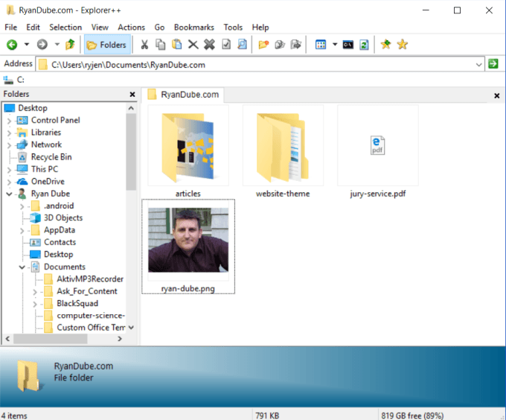The image size is (506, 420).
Task: Expand the Libraries tree node
Action: (9, 133)
